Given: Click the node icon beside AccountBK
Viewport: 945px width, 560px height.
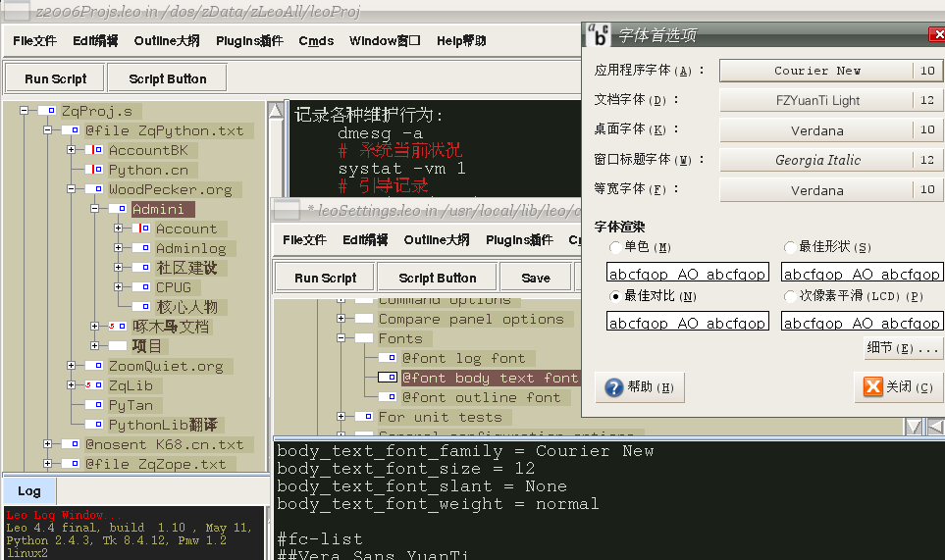Looking at the screenshot, I should (93, 150).
